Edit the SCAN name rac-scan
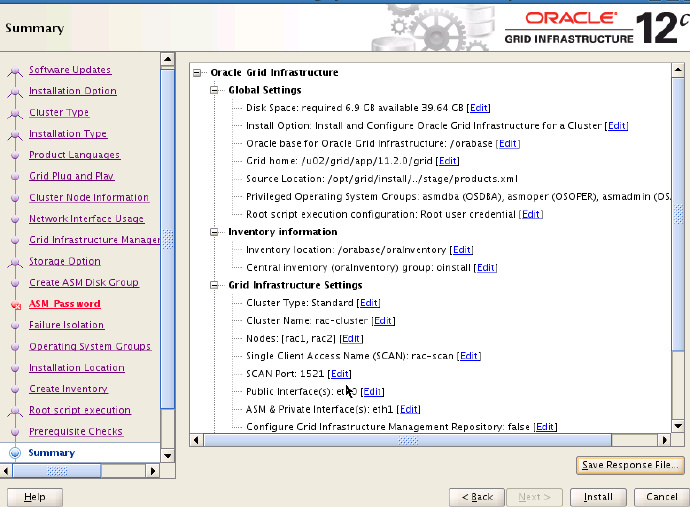 click(469, 356)
